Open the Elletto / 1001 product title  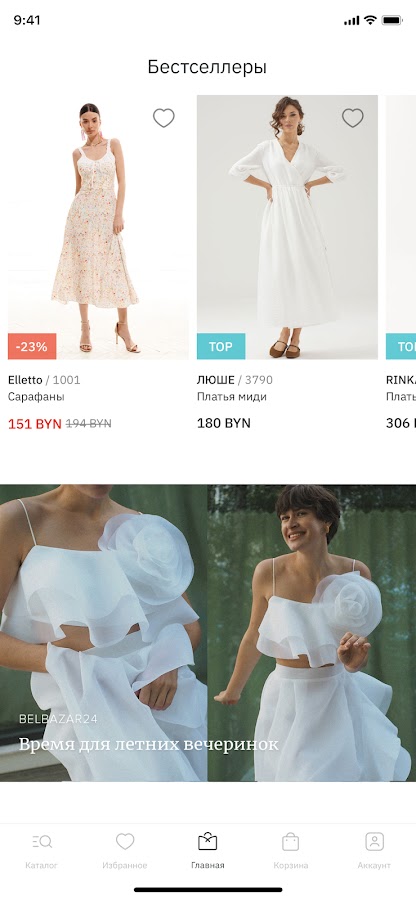[44, 380]
